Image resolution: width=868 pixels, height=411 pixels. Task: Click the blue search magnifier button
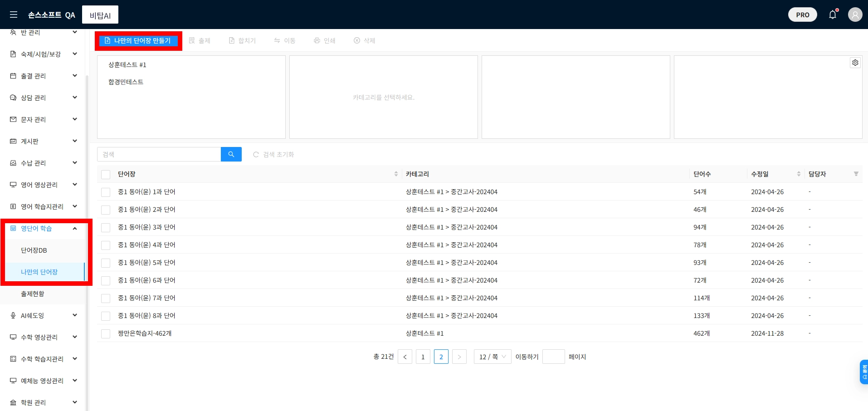231,154
